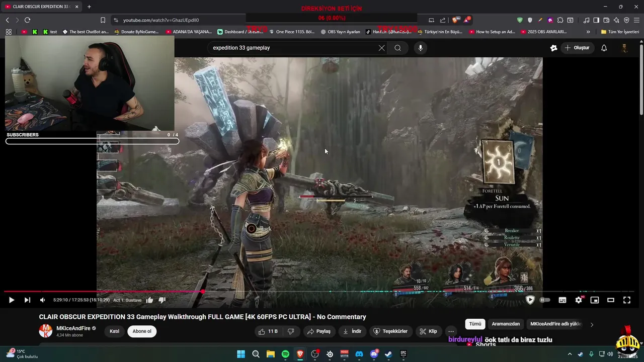This screenshot has height=362, width=644.
Task: Clear the YouTube search field
Action: tap(381, 48)
